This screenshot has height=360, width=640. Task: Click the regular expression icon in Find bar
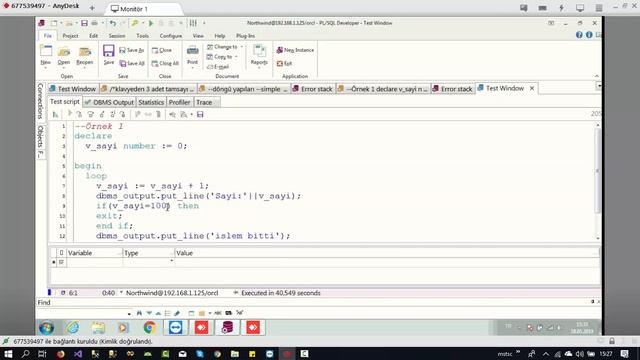(x=240, y=313)
